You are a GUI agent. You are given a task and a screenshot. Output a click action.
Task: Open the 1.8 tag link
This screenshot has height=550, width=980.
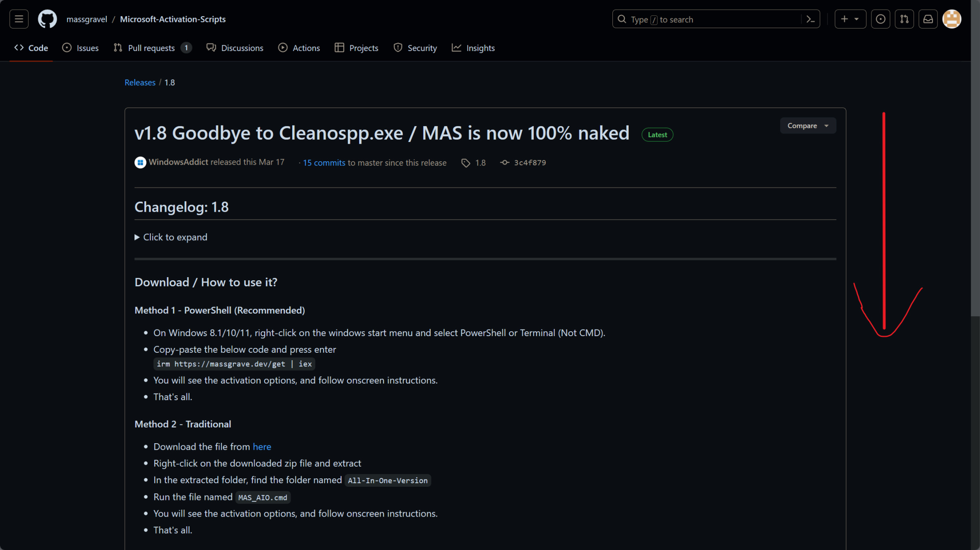(x=480, y=163)
